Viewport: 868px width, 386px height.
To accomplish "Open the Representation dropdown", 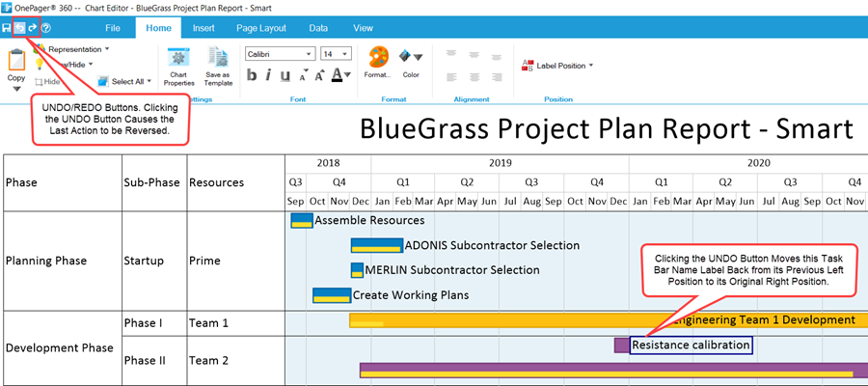I will point(77,49).
